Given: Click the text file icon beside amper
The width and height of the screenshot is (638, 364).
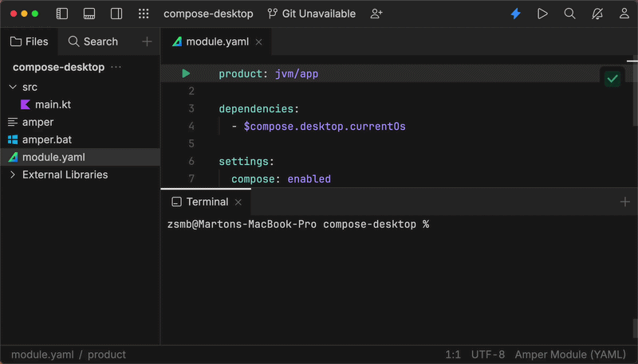Looking at the screenshot, I should coord(13,122).
